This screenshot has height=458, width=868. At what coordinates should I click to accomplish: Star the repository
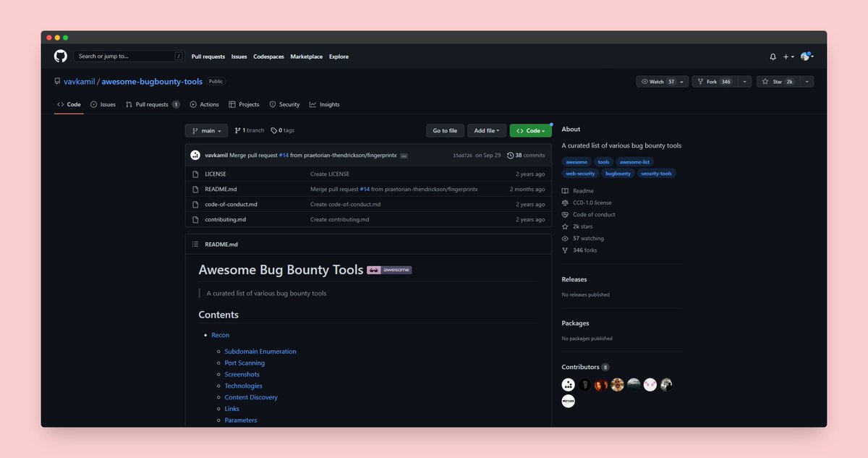tap(777, 82)
